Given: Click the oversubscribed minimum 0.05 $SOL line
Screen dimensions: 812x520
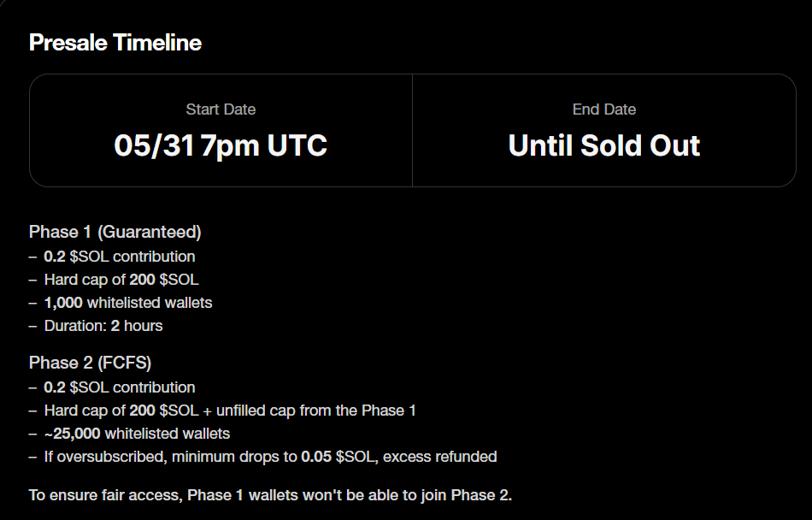Looking at the screenshot, I should click(263, 457).
